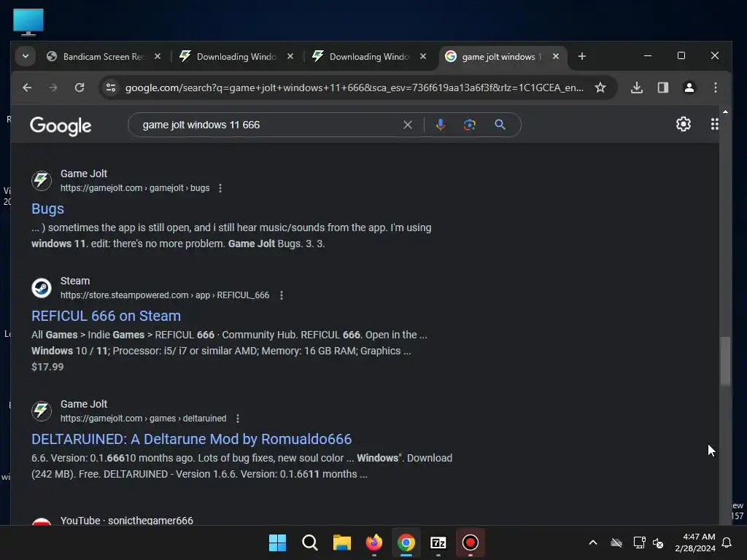This screenshot has height=560, width=747.
Task: Open Chrome three-dot menu
Action: (x=715, y=87)
